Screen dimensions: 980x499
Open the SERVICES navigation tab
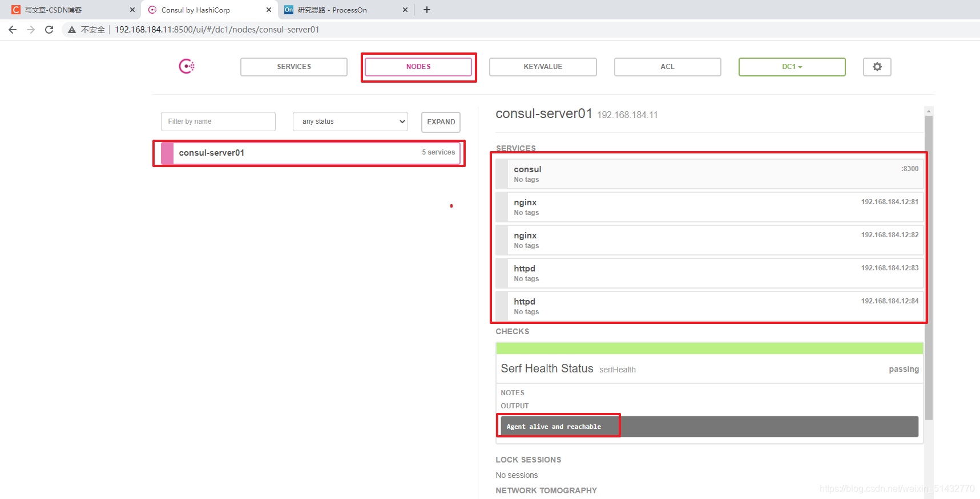pos(294,67)
